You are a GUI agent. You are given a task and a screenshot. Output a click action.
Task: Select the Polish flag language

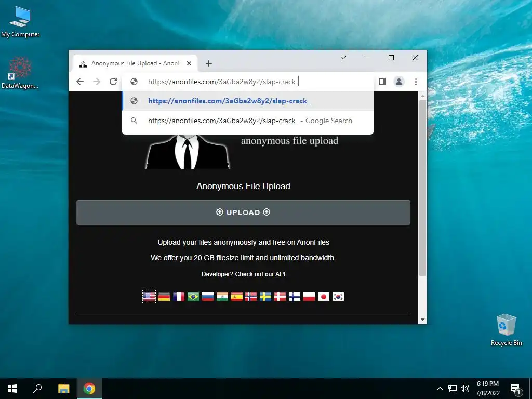[309, 297]
